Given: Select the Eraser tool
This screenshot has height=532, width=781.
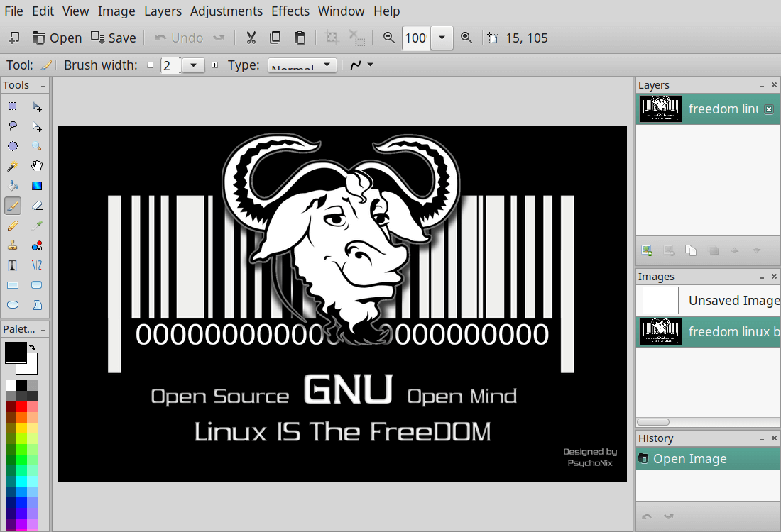Looking at the screenshot, I should coord(37,206).
